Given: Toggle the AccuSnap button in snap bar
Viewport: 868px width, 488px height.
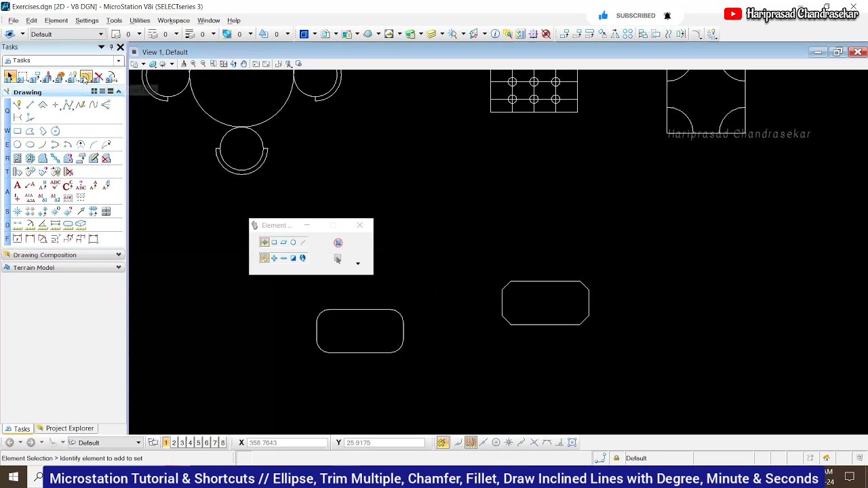Looking at the screenshot, I should coord(442,443).
